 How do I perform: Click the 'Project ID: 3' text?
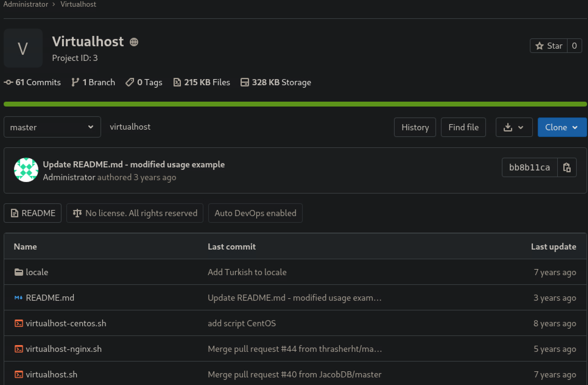pos(75,58)
